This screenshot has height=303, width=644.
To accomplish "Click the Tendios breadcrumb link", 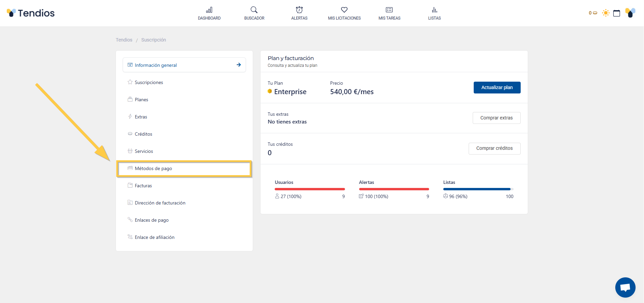I will pos(124,40).
